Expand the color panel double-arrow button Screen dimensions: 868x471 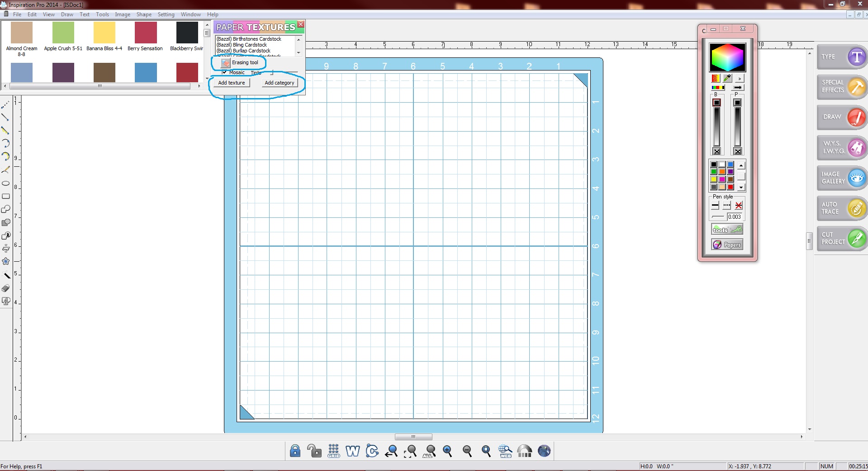[x=739, y=79]
